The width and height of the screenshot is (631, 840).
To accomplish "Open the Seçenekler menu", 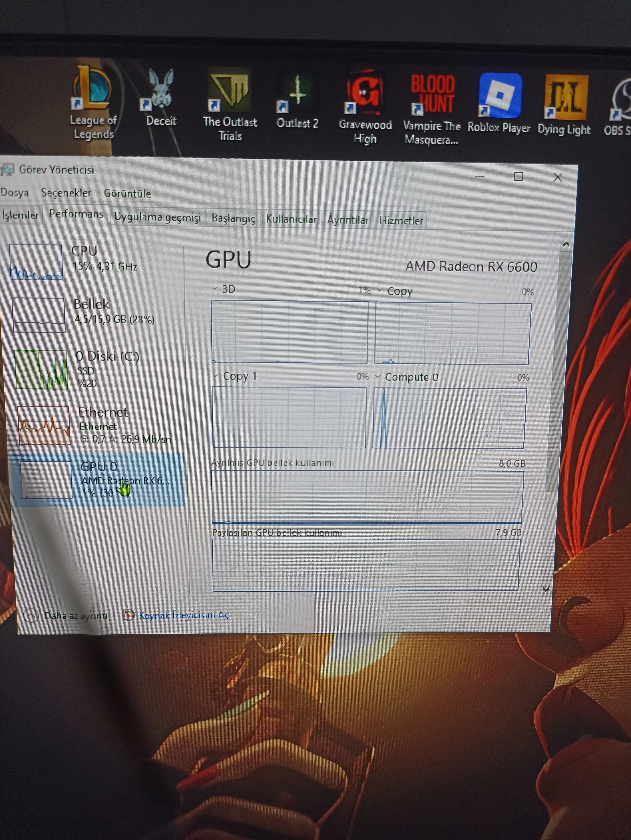I will [66, 193].
